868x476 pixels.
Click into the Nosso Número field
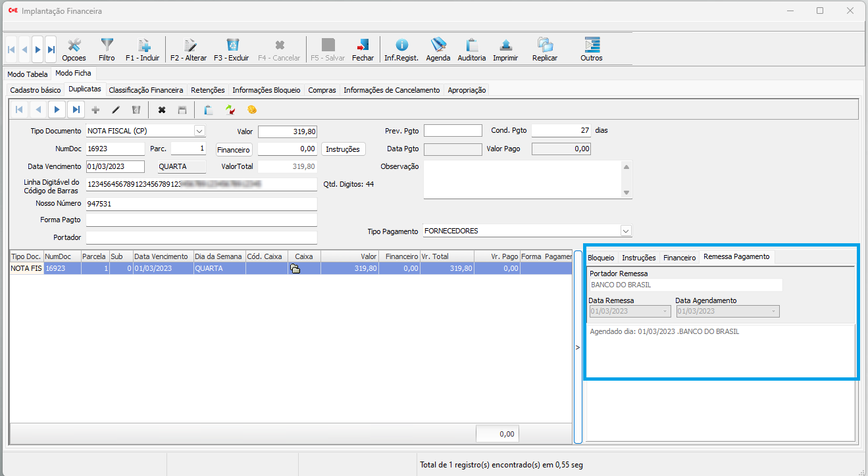pyautogui.click(x=201, y=204)
